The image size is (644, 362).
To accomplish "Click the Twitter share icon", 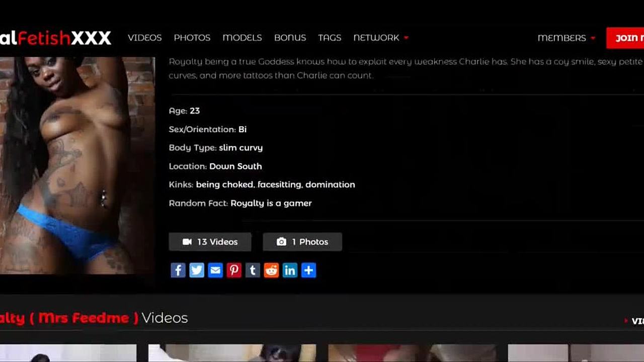I will [196, 270].
